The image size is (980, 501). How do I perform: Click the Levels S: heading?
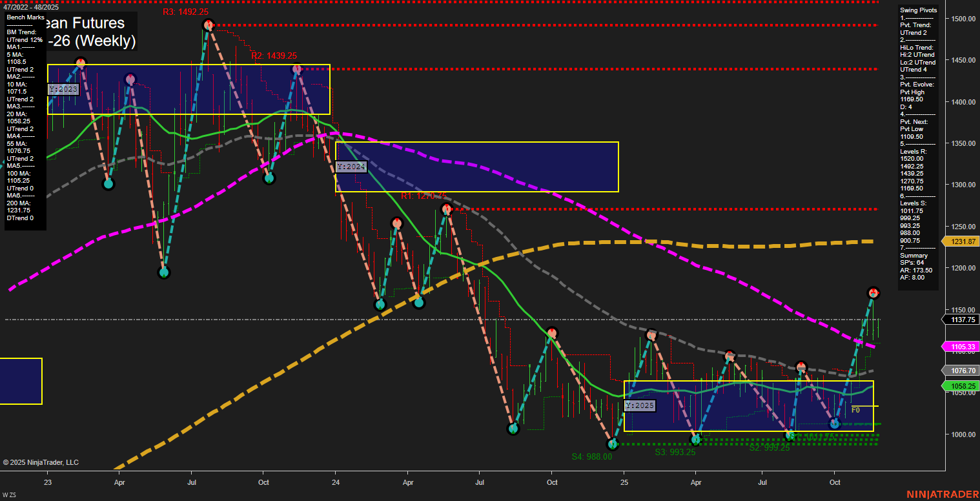point(913,203)
